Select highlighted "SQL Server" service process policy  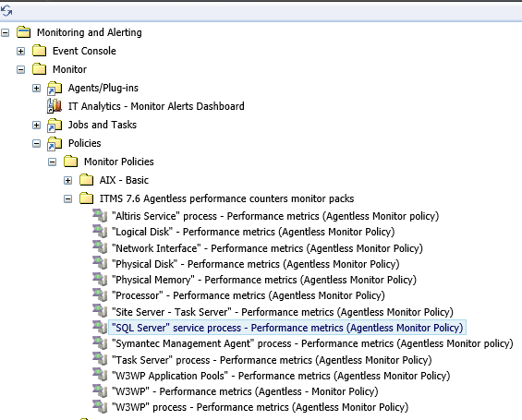[x=287, y=328]
